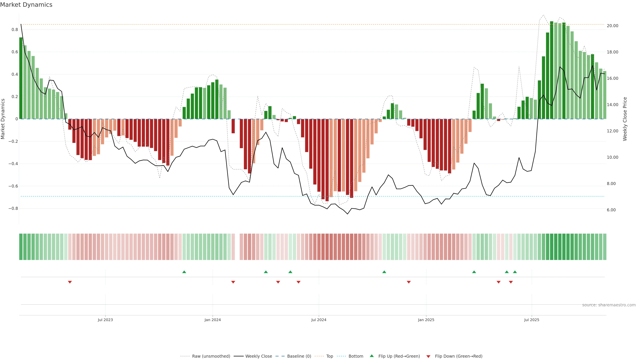Click the only flip-up triangle between Jul 2023 and Jan 2024
Screen dimensions: 644x362
184,272
